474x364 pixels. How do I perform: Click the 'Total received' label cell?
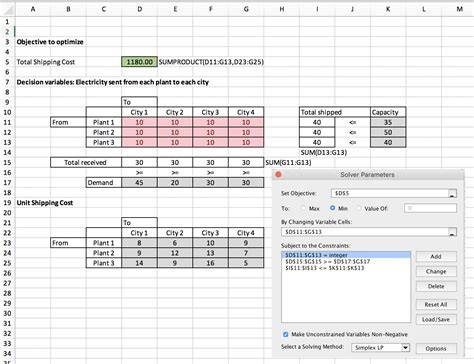coord(86,163)
